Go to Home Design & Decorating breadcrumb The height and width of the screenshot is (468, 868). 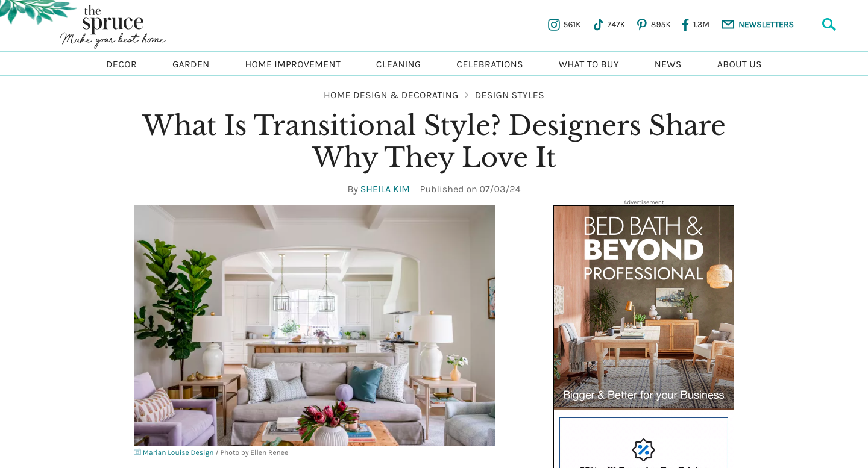point(391,95)
